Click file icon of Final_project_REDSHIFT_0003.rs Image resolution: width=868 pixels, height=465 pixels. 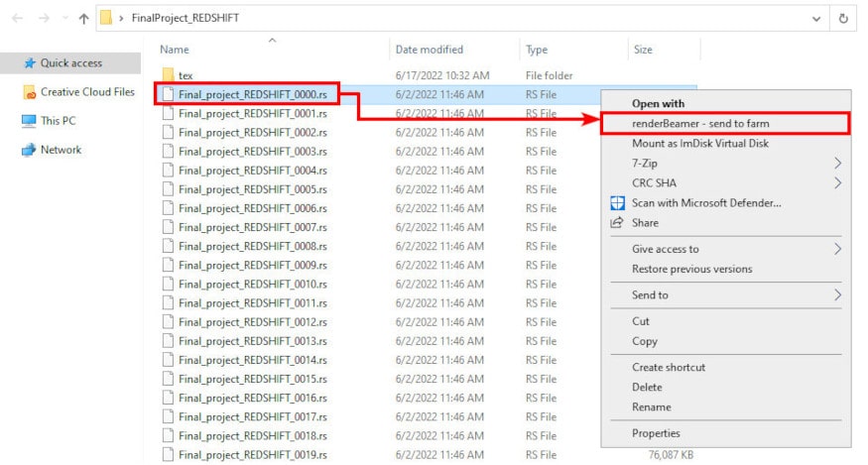[168, 151]
